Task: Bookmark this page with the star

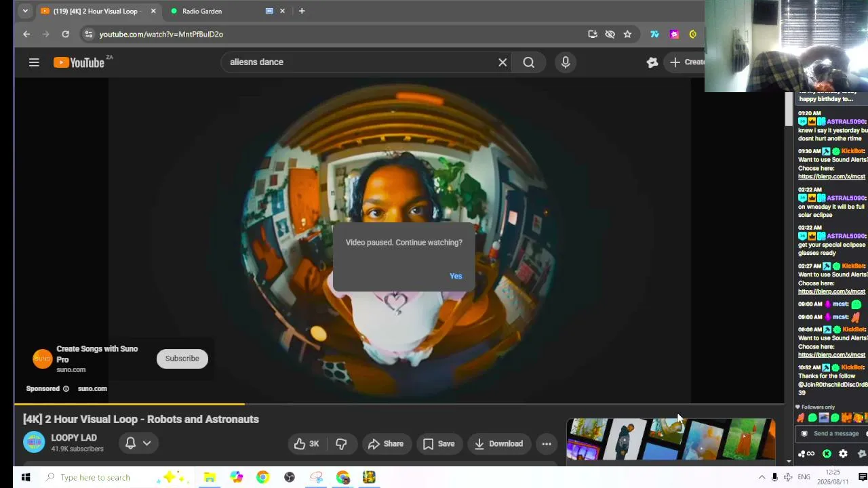Action: [627, 34]
